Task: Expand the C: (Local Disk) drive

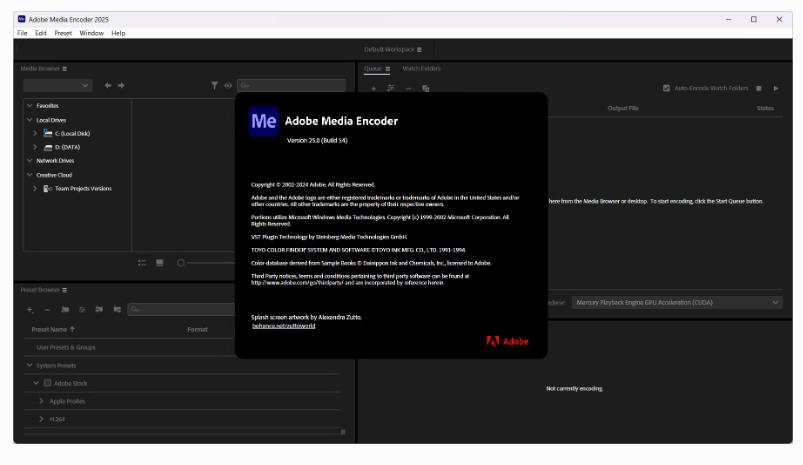Action: tap(35, 133)
